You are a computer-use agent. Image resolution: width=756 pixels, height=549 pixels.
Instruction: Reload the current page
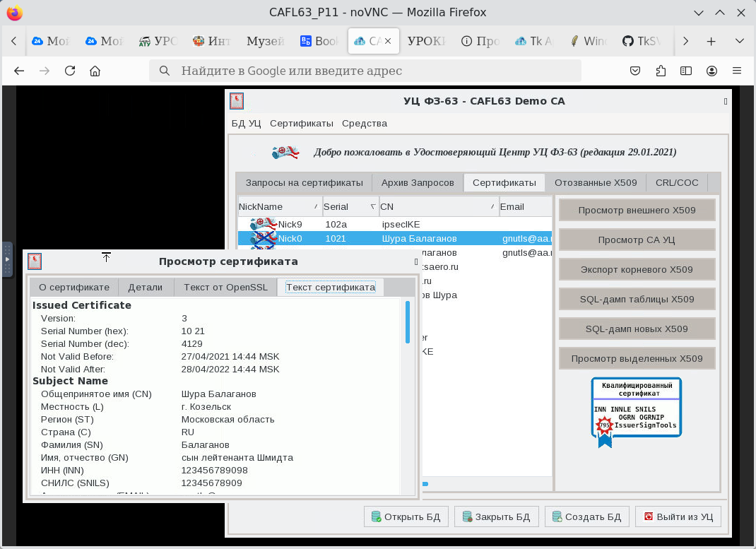(x=70, y=71)
